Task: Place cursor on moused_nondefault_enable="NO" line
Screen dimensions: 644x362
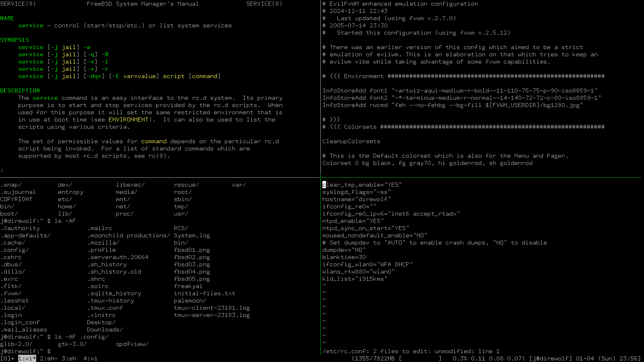Action: click(375, 235)
